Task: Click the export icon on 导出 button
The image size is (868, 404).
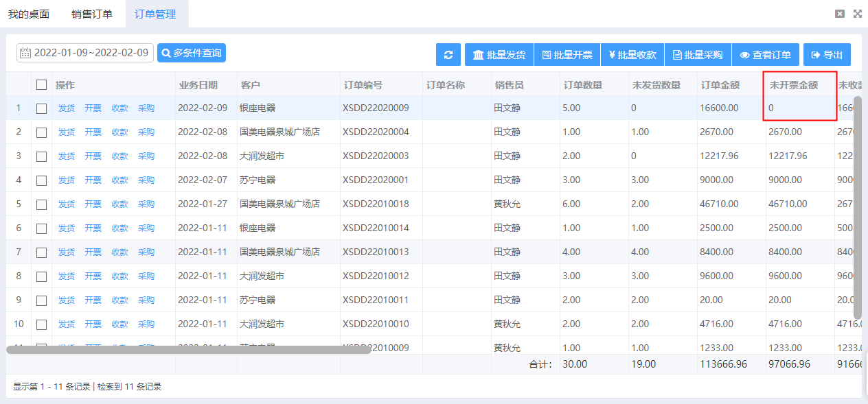Action: coord(816,54)
